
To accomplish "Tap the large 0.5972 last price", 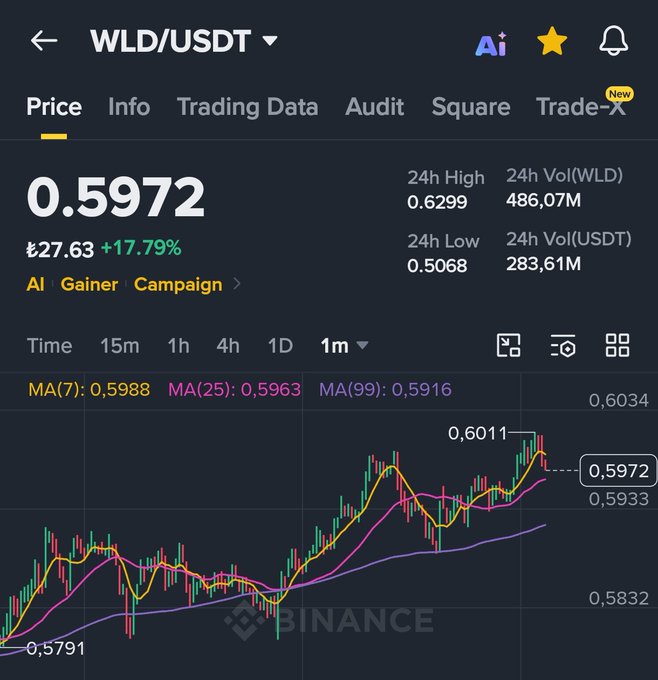I will tap(115, 196).
